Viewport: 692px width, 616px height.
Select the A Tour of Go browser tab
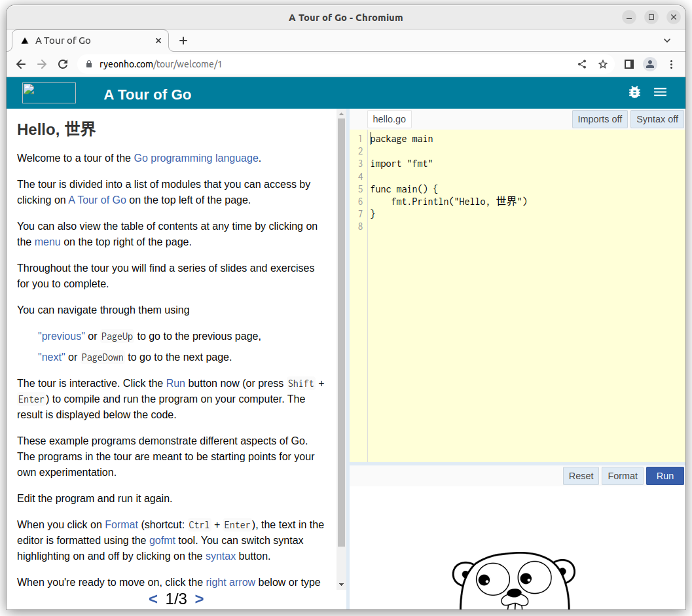tap(90, 41)
